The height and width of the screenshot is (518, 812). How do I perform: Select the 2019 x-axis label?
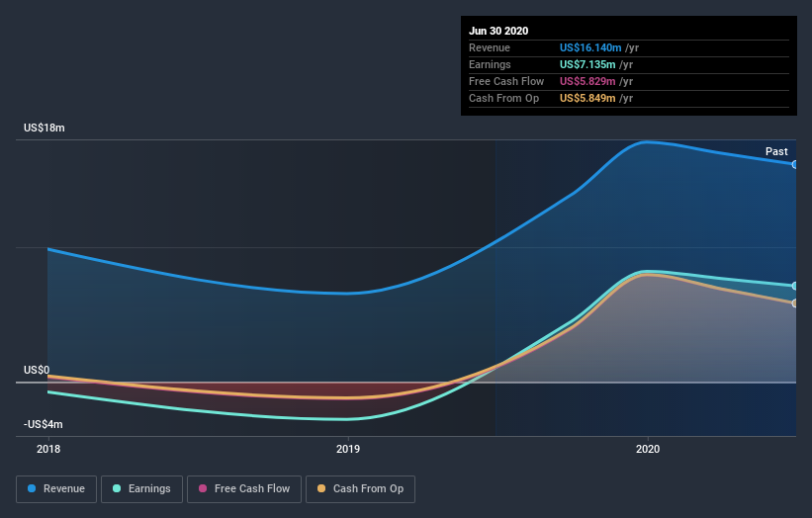point(348,449)
